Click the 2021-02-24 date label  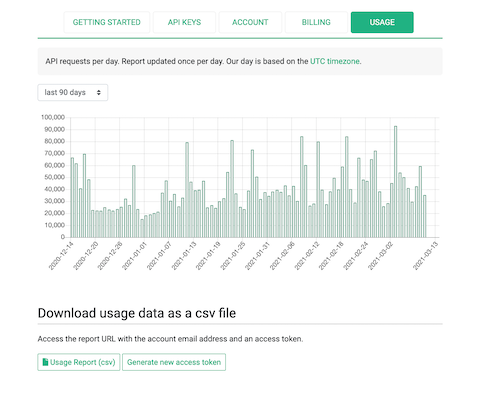pos(356,256)
